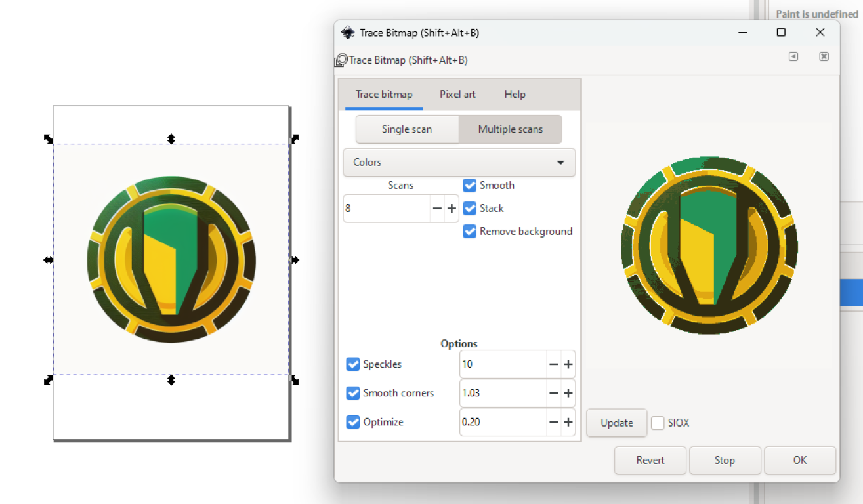Click the Scans number field
Viewport: 863px width, 504px height.
click(387, 209)
